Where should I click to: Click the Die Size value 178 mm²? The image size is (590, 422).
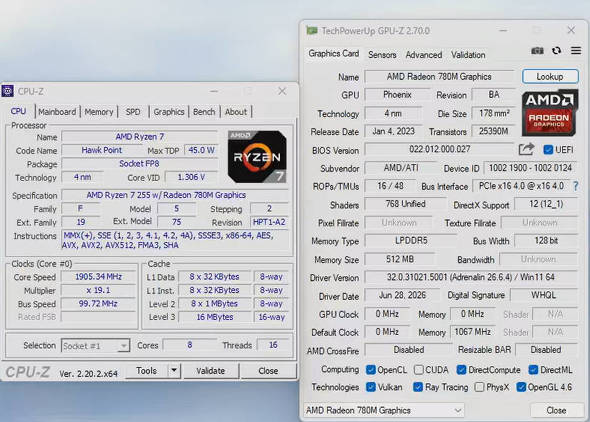(x=494, y=113)
